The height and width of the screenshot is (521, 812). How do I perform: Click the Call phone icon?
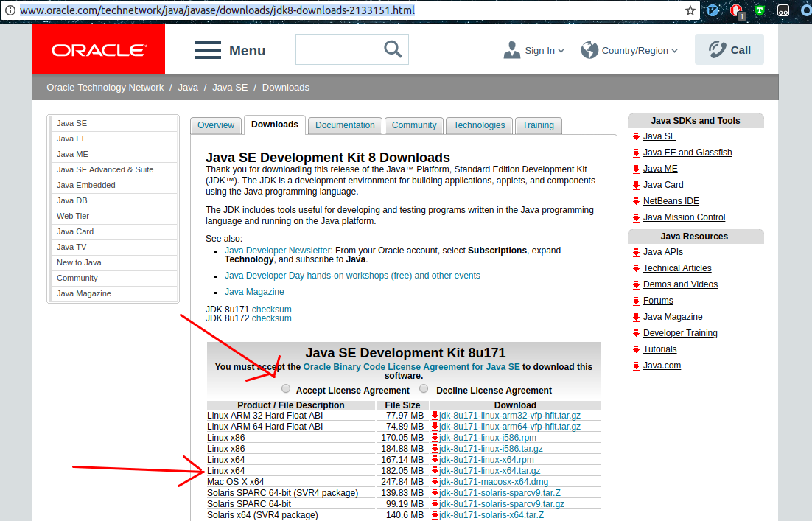pyautogui.click(x=717, y=49)
